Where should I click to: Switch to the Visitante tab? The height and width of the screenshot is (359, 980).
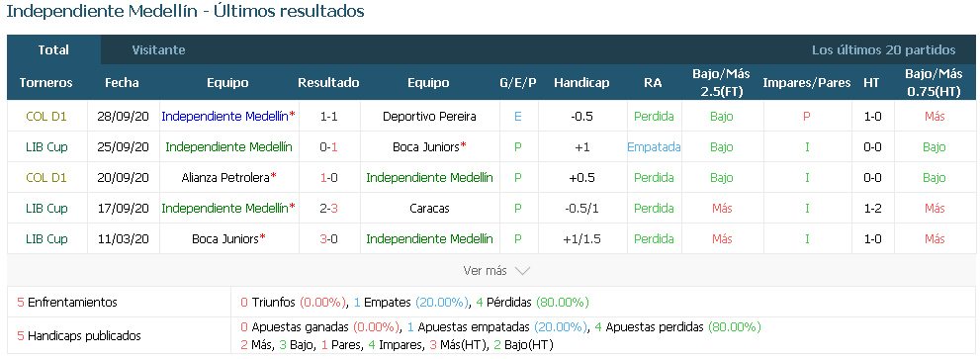pyautogui.click(x=158, y=50)
